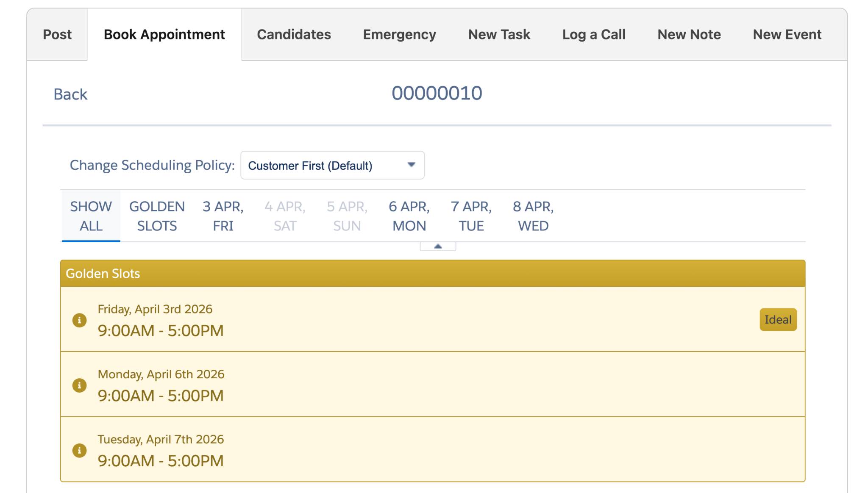The height and width of the screenshot is (493, 868).
Task: Switch to the New Task tab
Action: 499,34
